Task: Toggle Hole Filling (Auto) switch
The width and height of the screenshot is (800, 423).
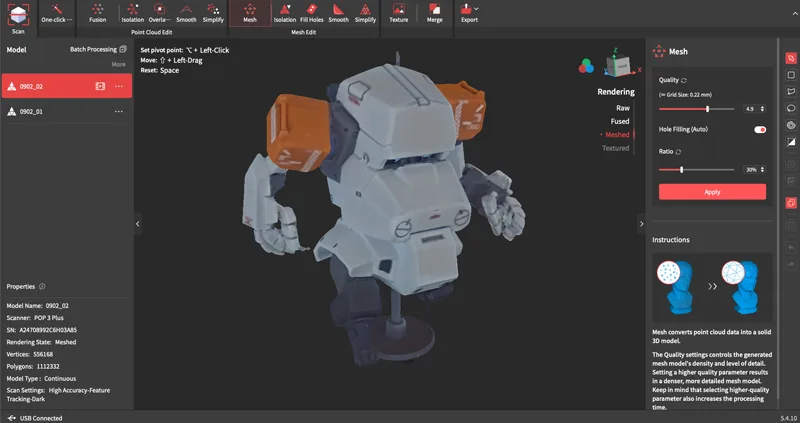Action: pyautogui.click(x=759, y=130)
